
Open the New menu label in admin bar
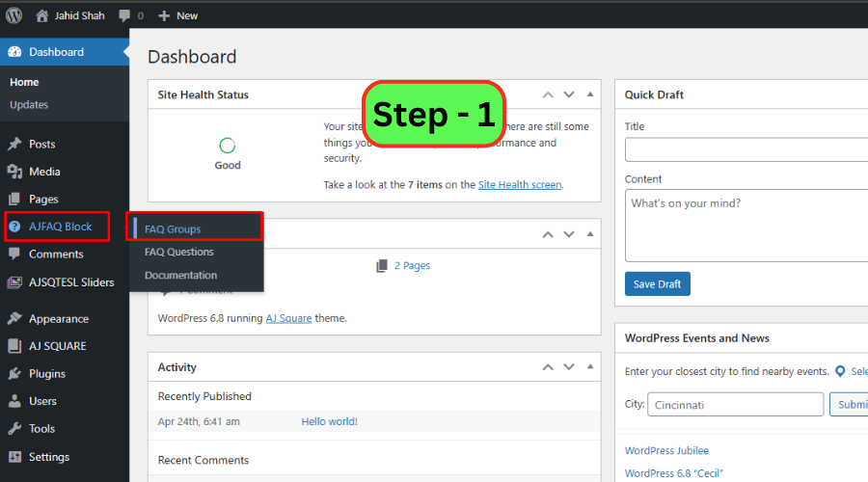[187, 16]
